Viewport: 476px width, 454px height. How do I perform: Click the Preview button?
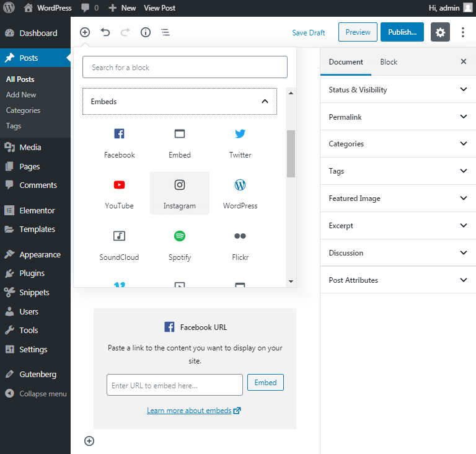tap(358, 32)
